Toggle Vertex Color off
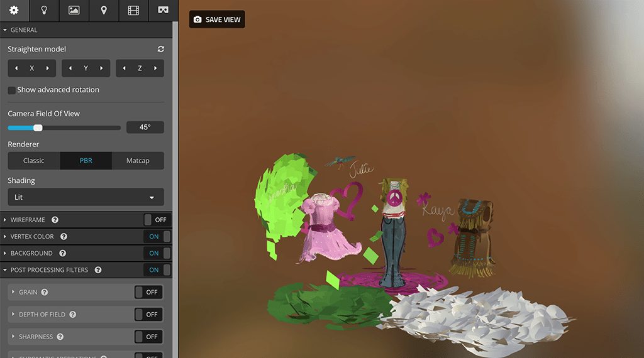 coord(157,237)
